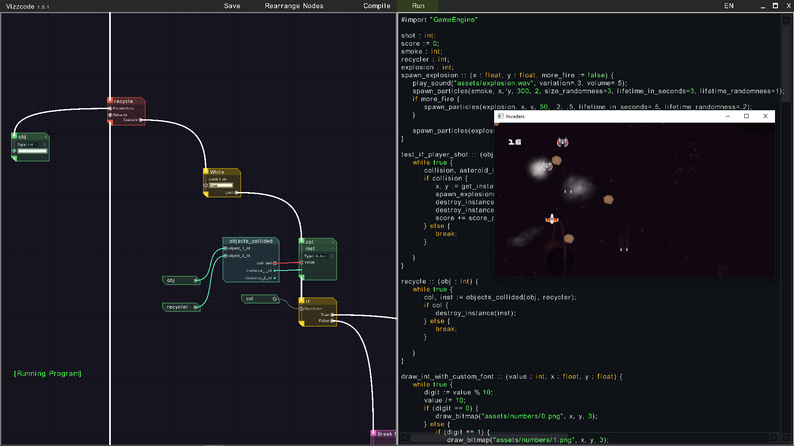Click the remove icon on inst row
The height and width of the screenshot is (446, 794).
[x=333, y=249]
